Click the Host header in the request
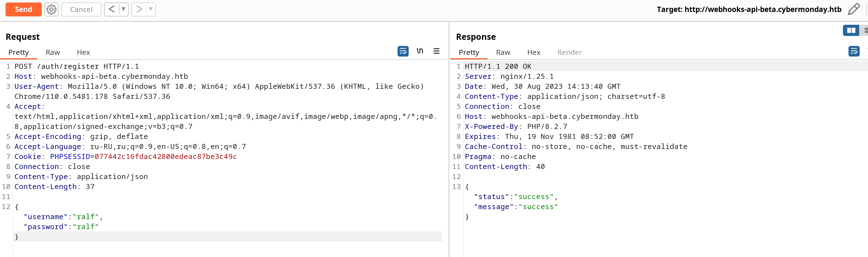This screenshot has height=257, width=868. (x=101, y=77)
